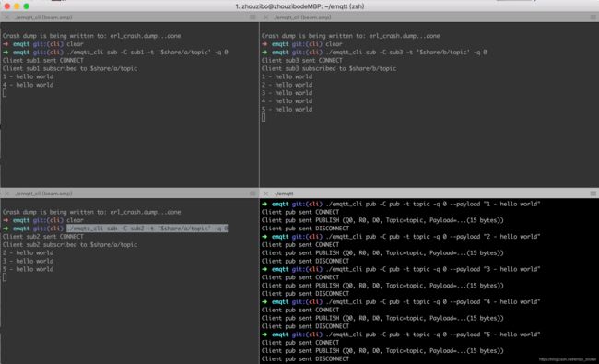Select the title bar of the sub2 pane
This screenshot has height=364, width=599.
point(130,194)
